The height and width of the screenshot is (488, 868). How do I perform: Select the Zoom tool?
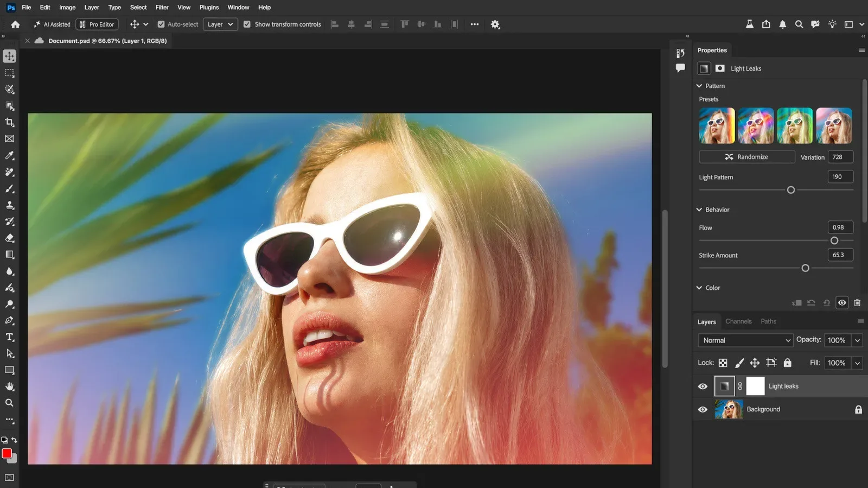click(x=9, y=403)
